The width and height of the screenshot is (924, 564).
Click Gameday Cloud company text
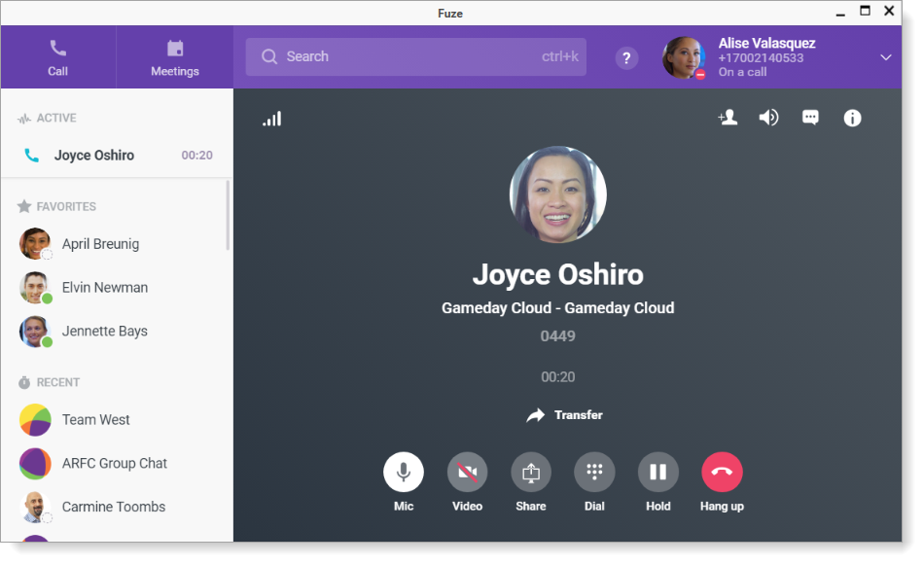pos(558,308)
